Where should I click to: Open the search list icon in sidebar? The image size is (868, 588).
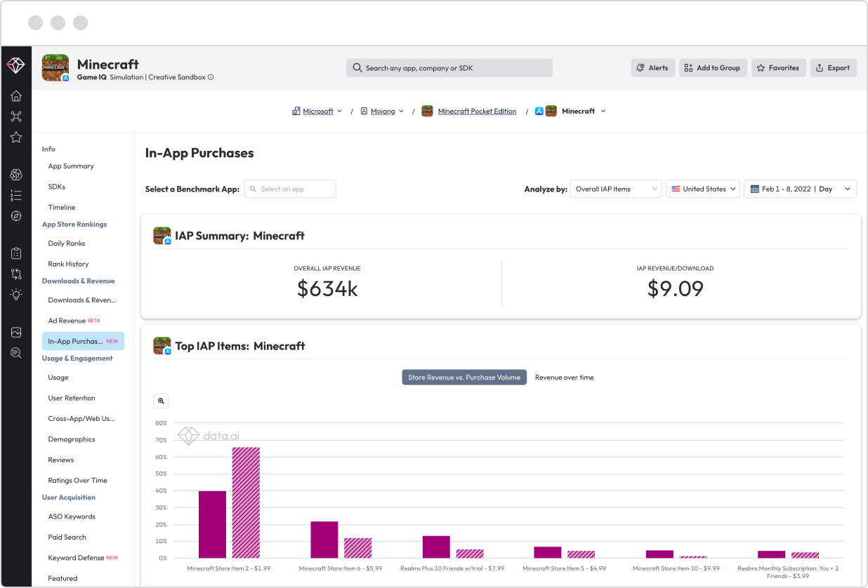pyautogui.click(x=16, y=353)
